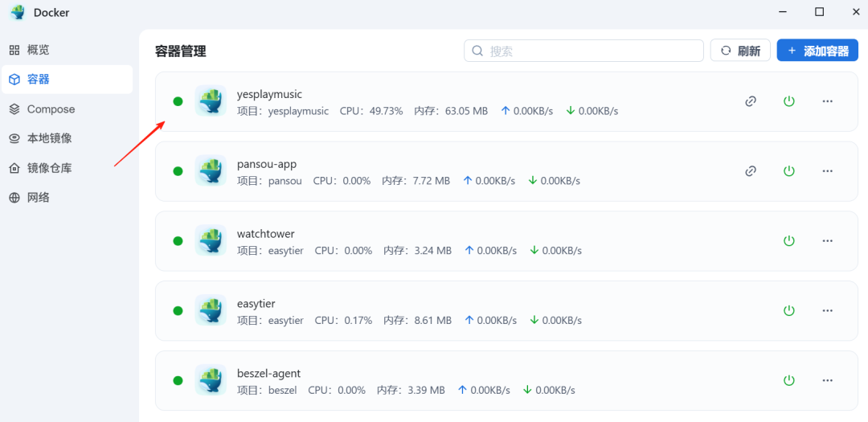
Task: Click 内存: 8.61 MB value
Action: [417, 321]
